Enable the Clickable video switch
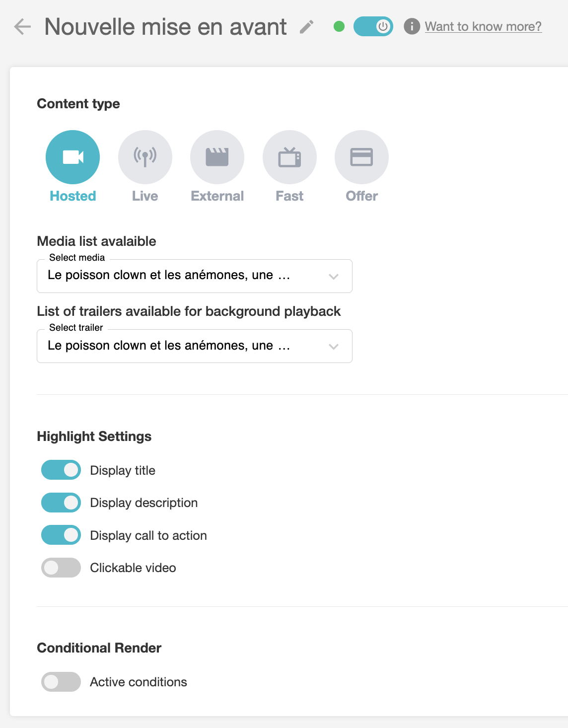This screenshot has height=728, width=568. (61, 568)
